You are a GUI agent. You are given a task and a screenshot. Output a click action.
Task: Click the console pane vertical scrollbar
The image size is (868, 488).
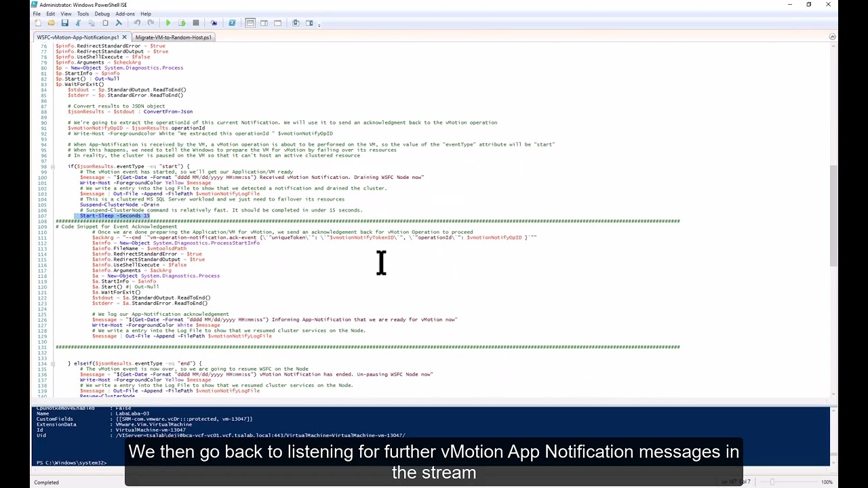pos(834,436)
